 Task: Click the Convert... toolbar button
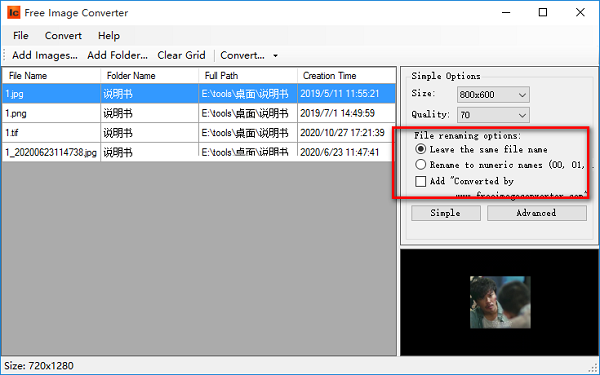[x=243, y=55]
